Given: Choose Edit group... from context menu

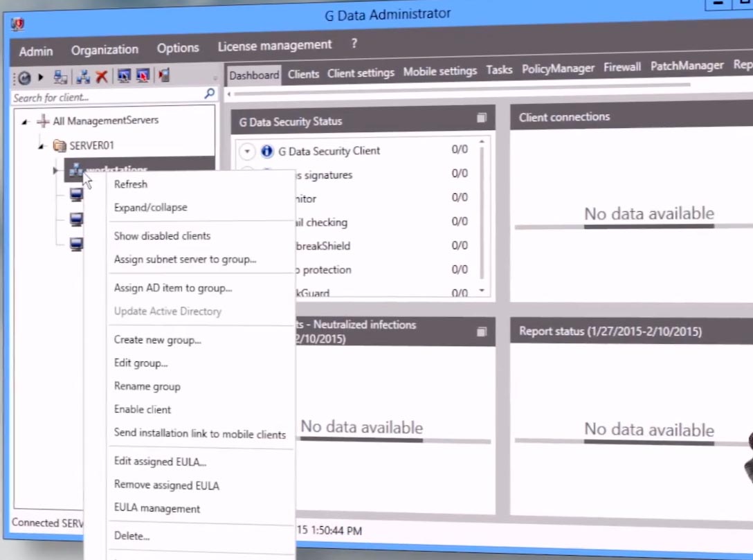Looking at the screenshot, I should (x=140, y=363).
